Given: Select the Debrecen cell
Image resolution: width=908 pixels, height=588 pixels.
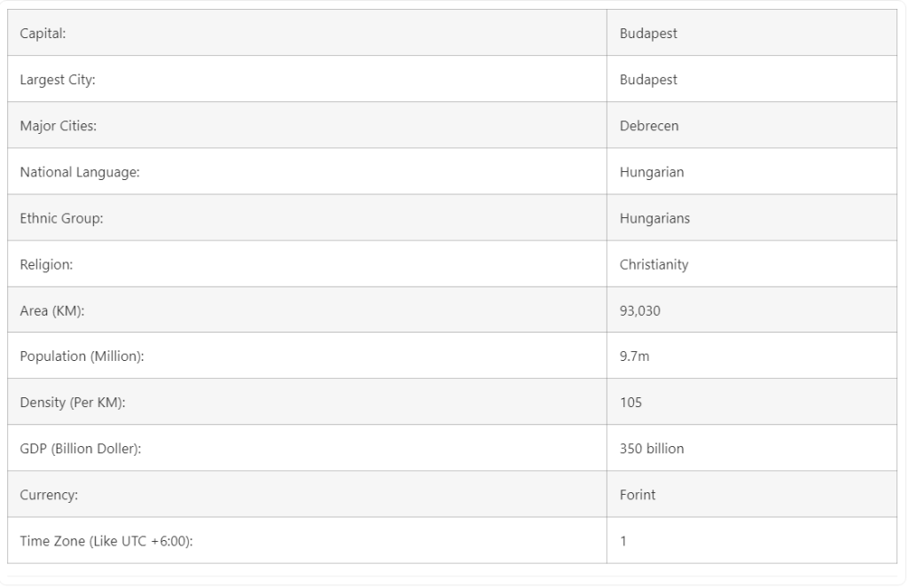Looking at the screenshot, I should click(x=649, y=126).
